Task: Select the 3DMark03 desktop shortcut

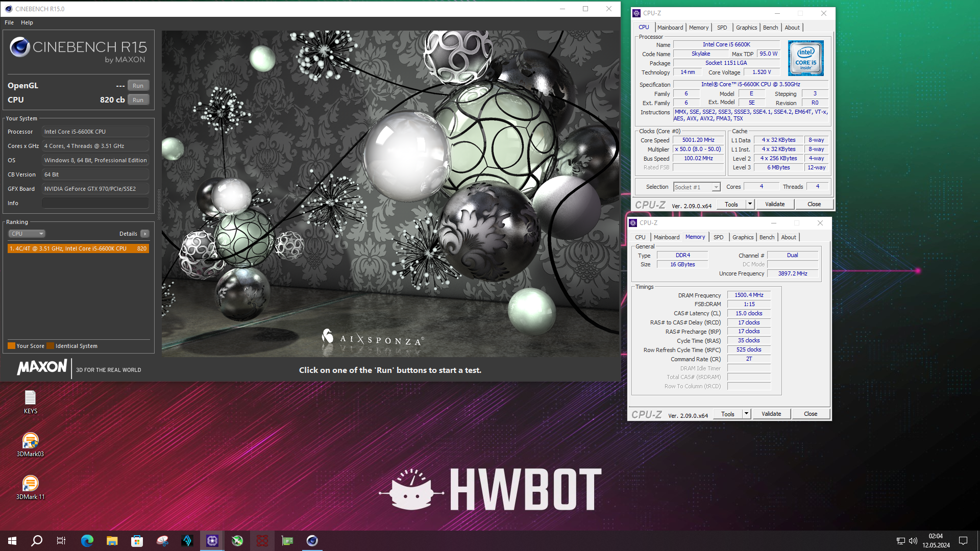Action: pos(30,445)
